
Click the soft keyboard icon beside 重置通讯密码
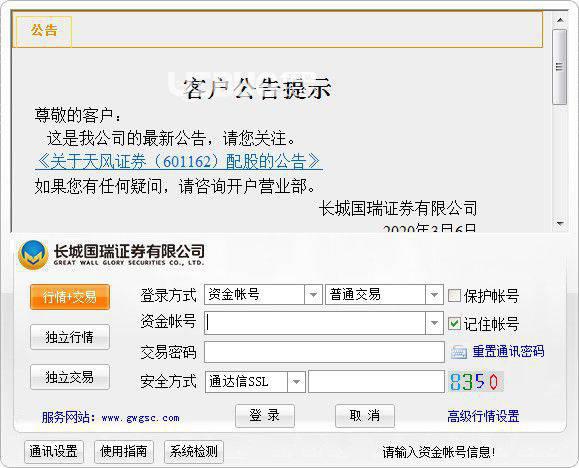pos(459,352)
